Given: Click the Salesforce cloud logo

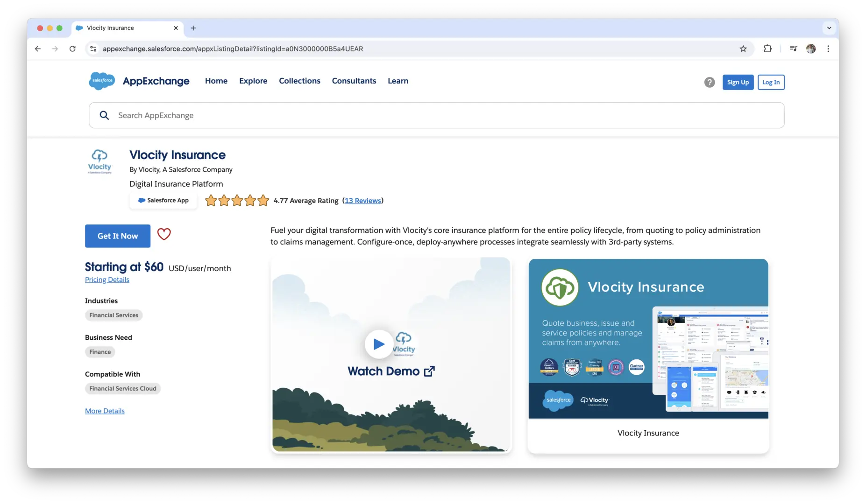Looking at the screenshot, I should click(x=102, y=81).
